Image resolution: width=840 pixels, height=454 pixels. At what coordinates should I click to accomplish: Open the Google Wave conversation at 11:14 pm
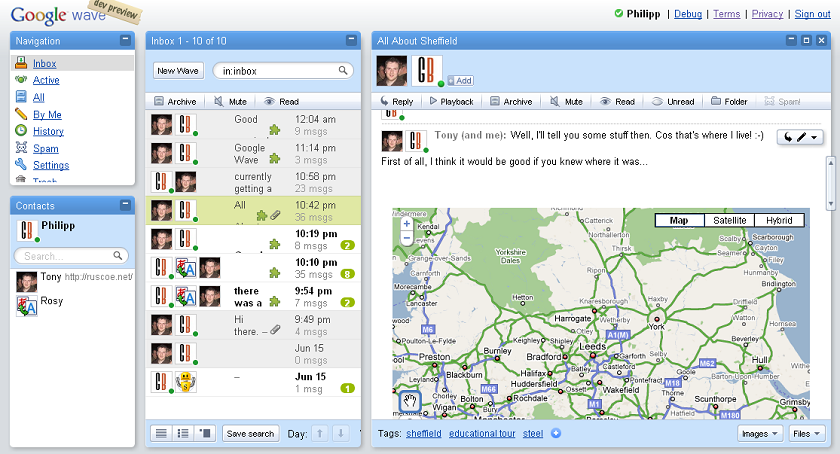click(x=253, y=153)
